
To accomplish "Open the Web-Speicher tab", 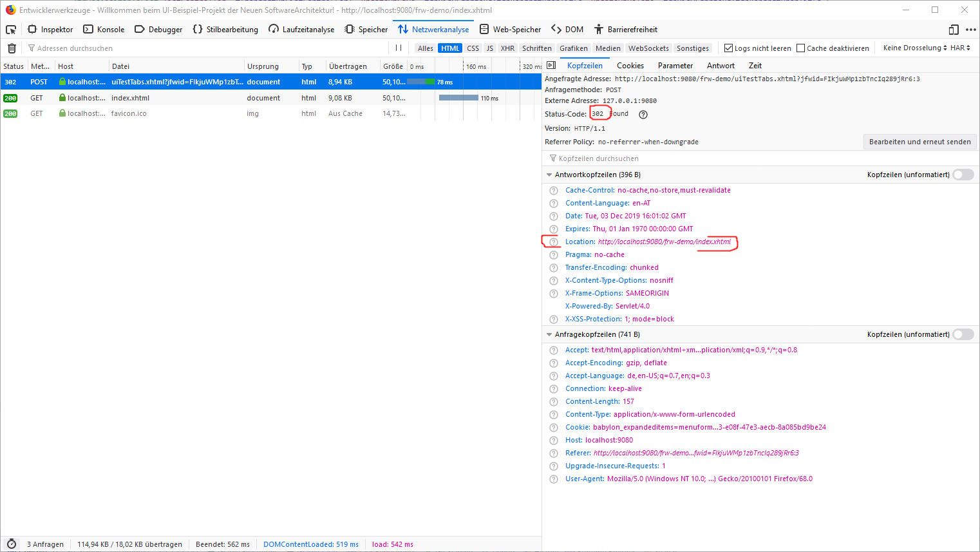I will click(511, 30).
